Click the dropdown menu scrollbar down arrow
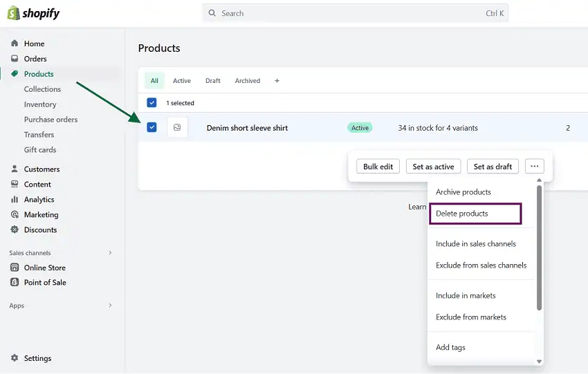Image resolution: width=588 pixels, height=374 pixels. (x=540, y=361)
